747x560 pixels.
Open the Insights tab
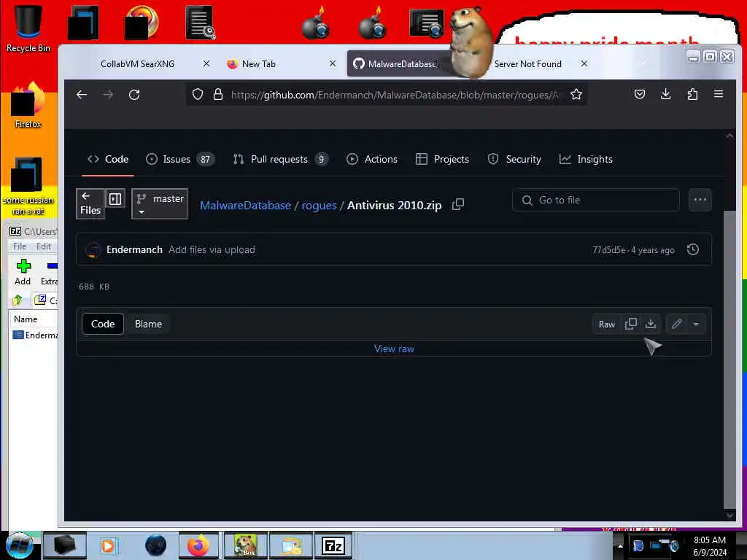(x=586, y=159)
